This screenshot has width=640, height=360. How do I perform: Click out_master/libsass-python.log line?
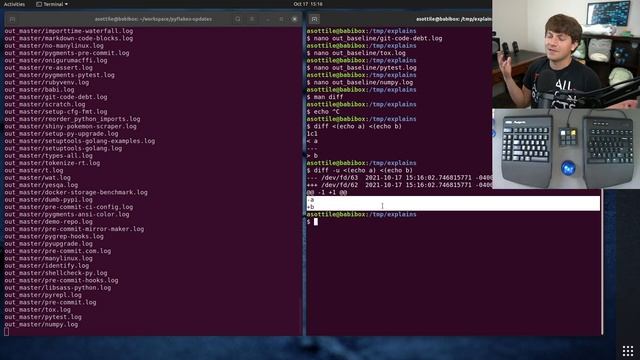pyautogui.click(x=58, y=288)
